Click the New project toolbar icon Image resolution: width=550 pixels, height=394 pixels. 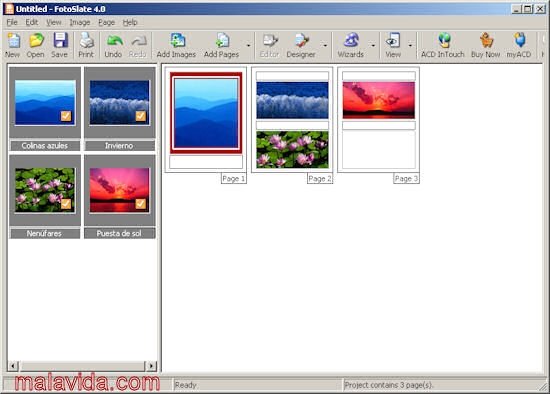tap(13, 41)
